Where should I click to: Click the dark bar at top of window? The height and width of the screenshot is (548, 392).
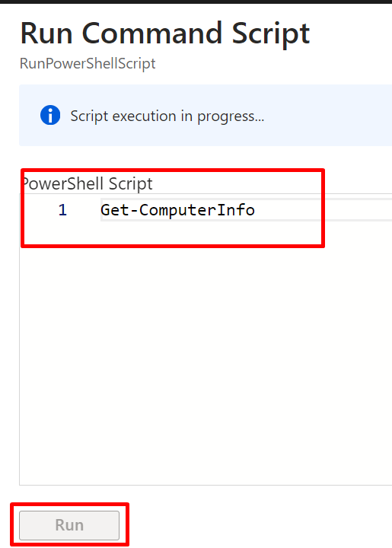click(196, 2)
